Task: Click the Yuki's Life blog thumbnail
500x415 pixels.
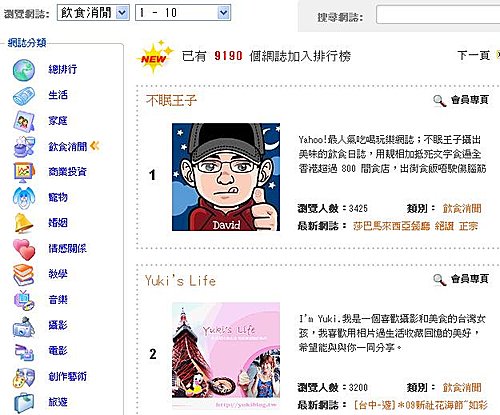Action: tap(226, 356)
